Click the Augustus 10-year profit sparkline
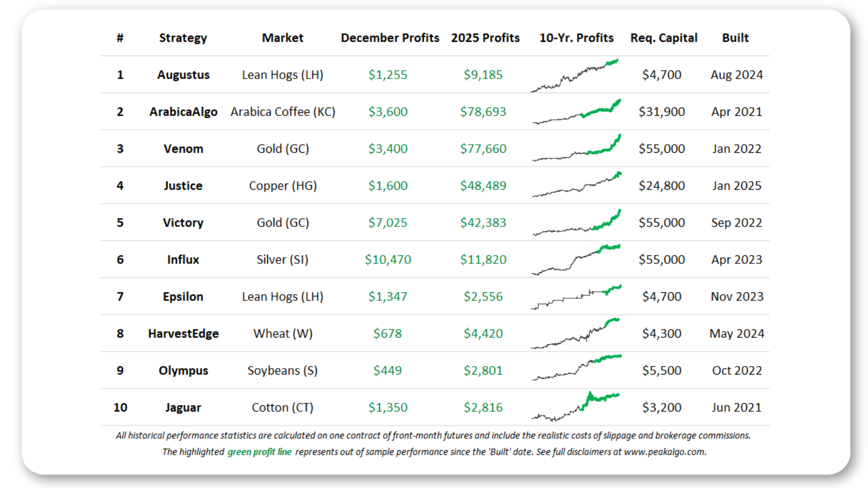868x488 pixels. (x=575, y=75)
